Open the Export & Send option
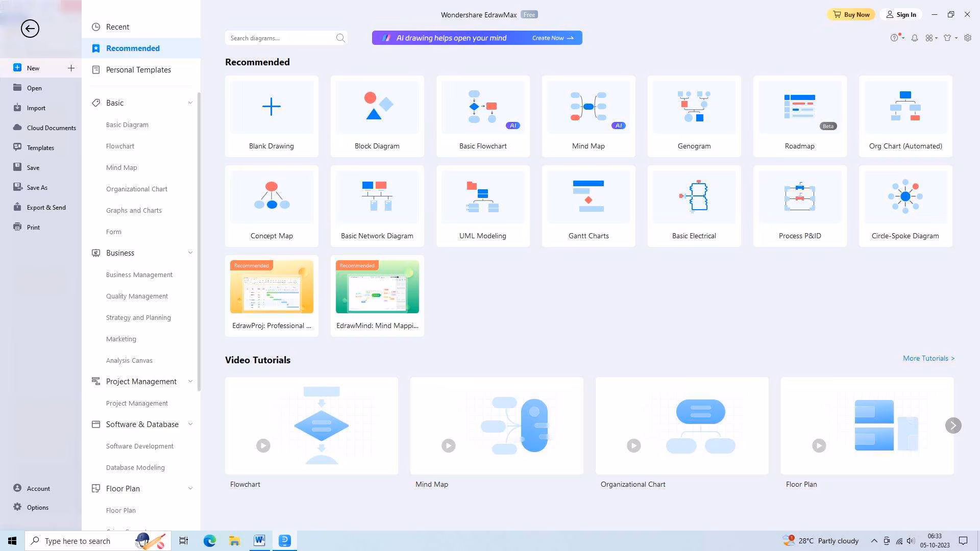The image size is (980, 551). pos(46,207)
